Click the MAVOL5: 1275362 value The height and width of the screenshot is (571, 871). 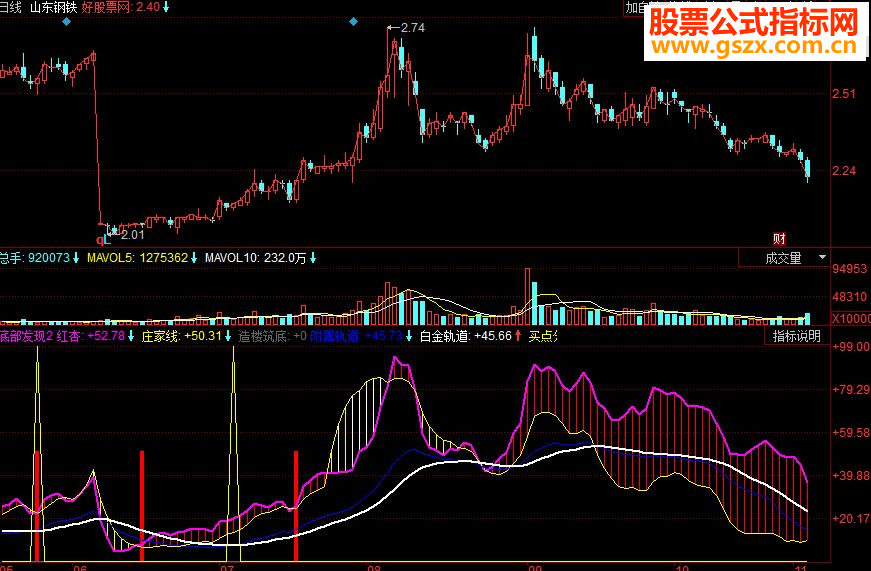(137, 258)
